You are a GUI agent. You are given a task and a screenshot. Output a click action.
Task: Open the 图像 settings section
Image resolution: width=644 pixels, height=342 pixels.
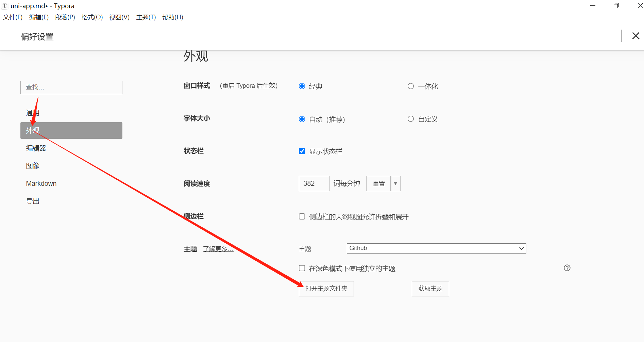pyautogui.click(x=33, y=165)
